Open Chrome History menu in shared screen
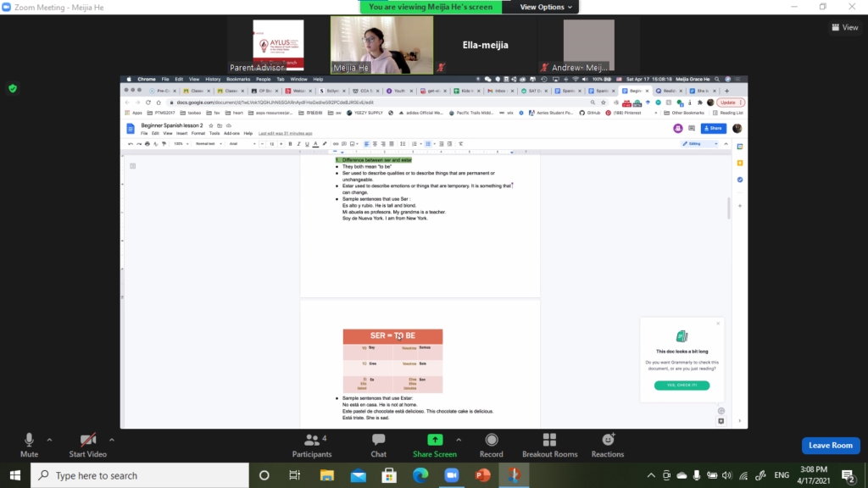Viewport: 868px width, 488px height. click(213, 79)
